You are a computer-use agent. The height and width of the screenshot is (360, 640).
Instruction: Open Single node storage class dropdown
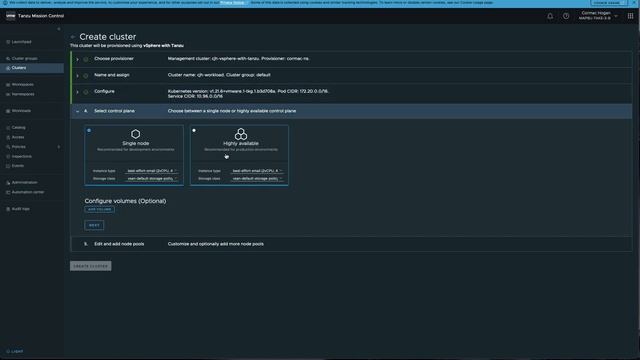pos(152,179)
